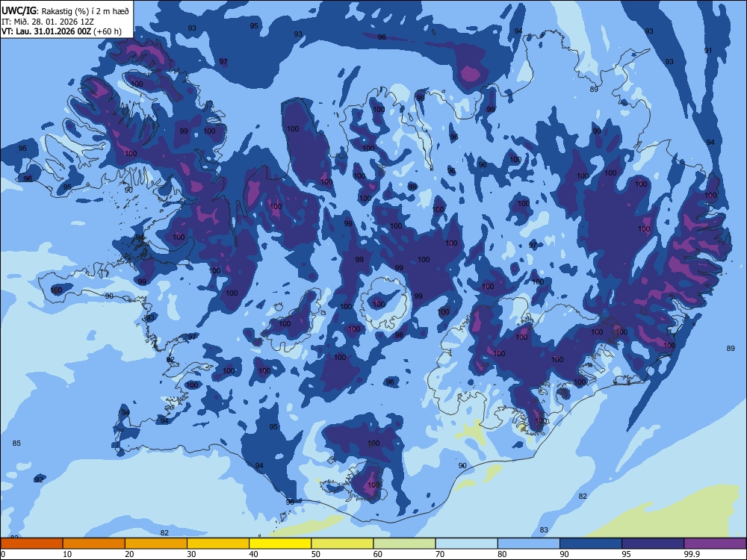Click the title text 'UWC/IG: Rakastig (%) í 2 m hæð'
Image resolution: width=747 pixels, height=560 pixels.
click(65, 11)
